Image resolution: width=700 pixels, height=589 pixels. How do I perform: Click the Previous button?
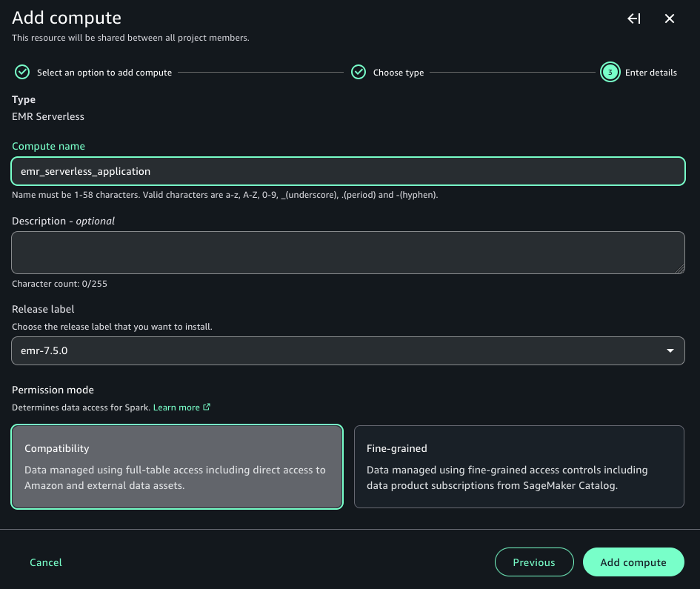[534, 562]
